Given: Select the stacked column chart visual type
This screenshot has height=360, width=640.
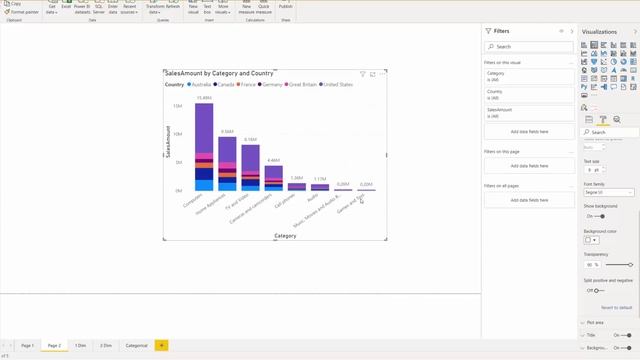Looking at the screenshot, I should (x=594, y=45).
